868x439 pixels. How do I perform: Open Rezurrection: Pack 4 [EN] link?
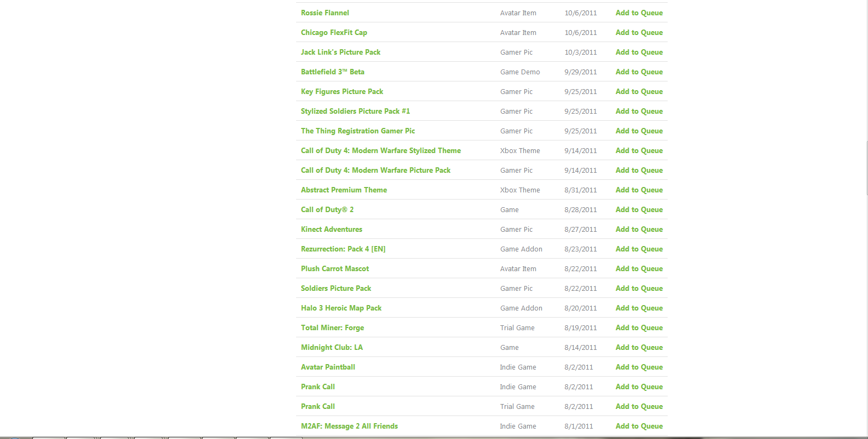point(343,249)
